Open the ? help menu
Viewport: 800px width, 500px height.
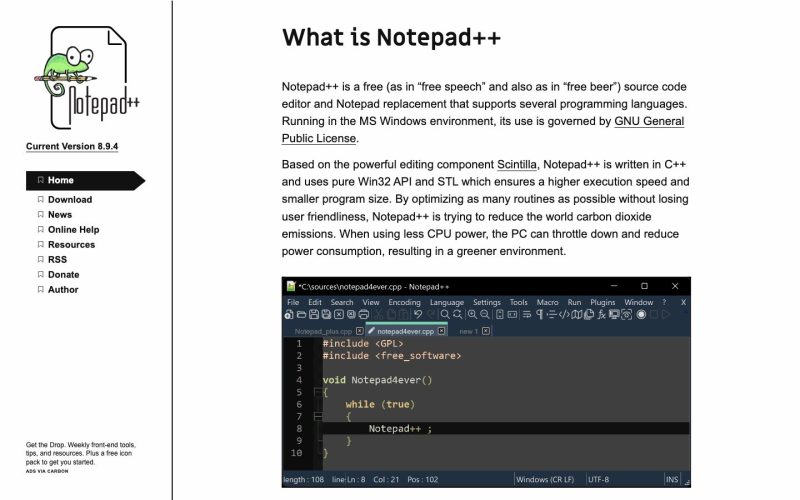(664, 302)
